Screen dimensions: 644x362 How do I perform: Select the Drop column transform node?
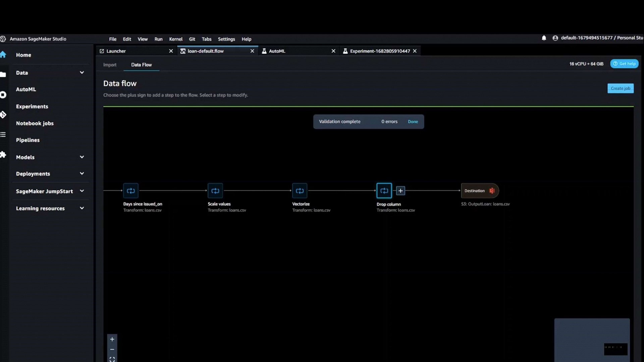(384, 191)
